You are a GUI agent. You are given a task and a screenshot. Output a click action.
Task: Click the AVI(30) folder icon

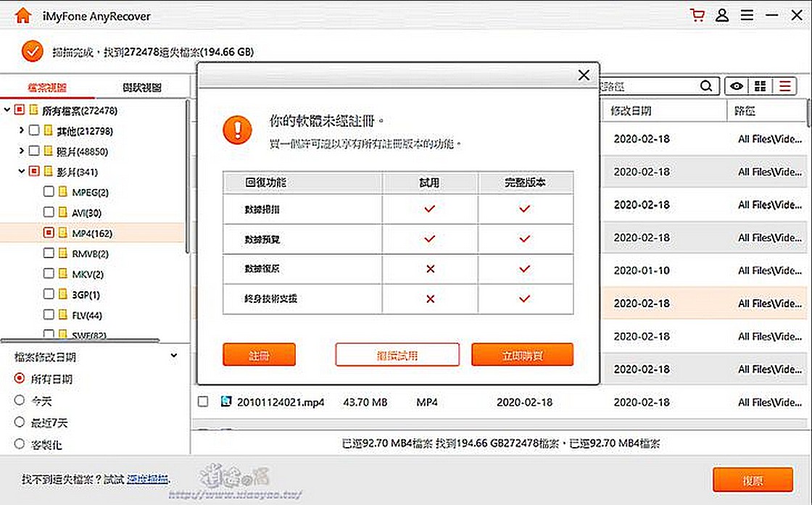tap(63, 212)
